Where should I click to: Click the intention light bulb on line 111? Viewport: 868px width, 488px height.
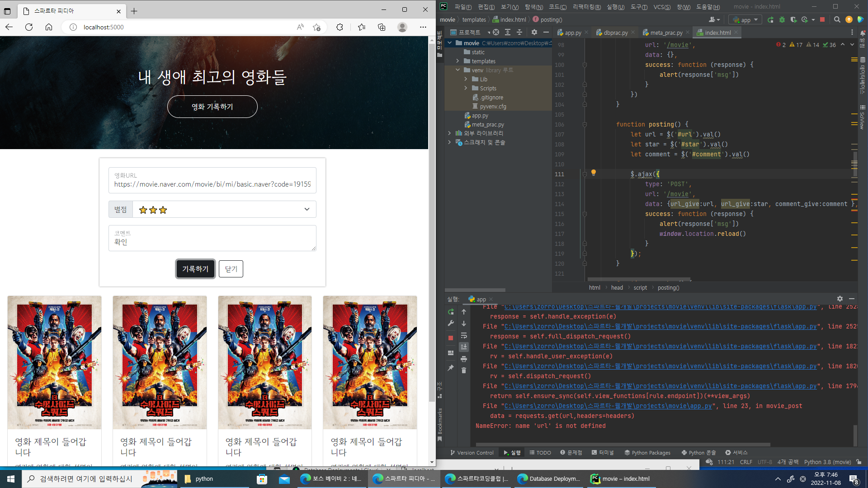click(x=594, y=173)
